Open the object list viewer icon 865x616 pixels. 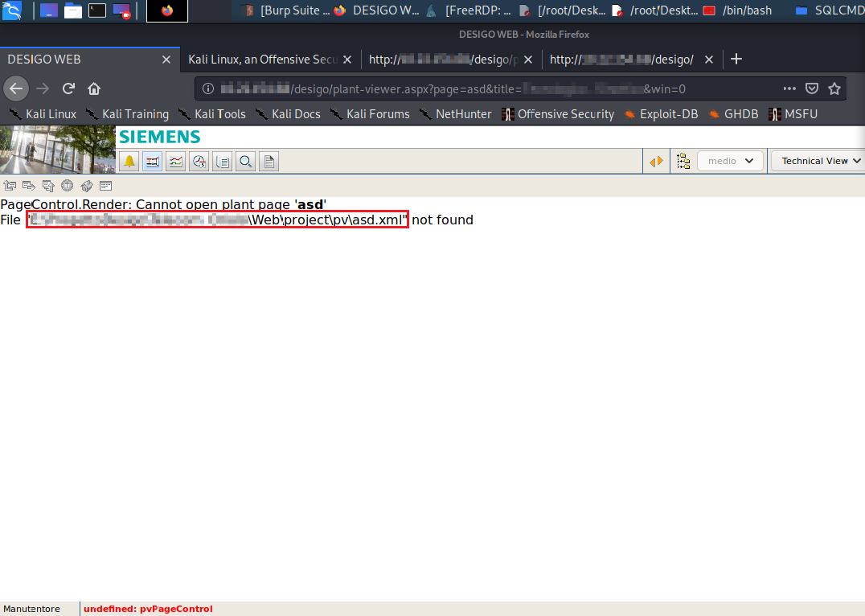pyautogui.click(x=223, y=162)
